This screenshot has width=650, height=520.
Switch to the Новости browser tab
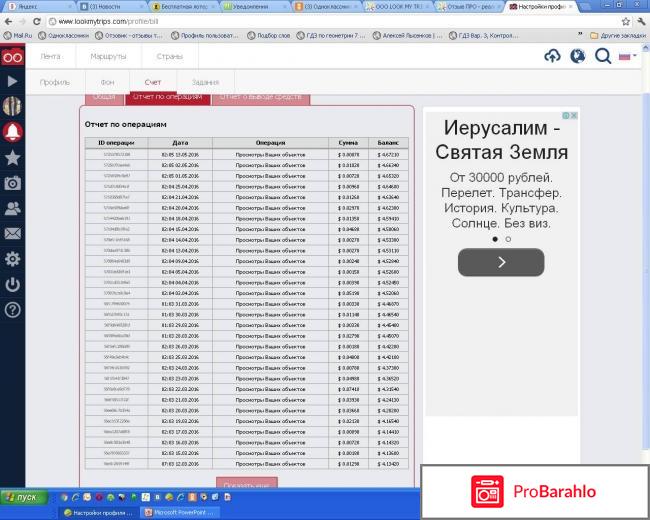click(111, 7)
